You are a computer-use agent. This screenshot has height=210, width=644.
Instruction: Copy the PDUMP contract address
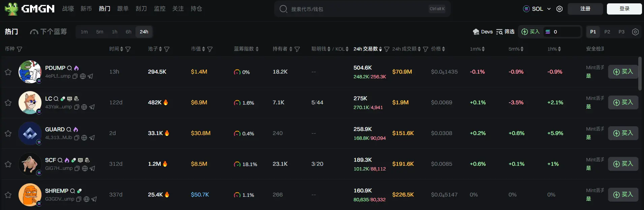75,76
